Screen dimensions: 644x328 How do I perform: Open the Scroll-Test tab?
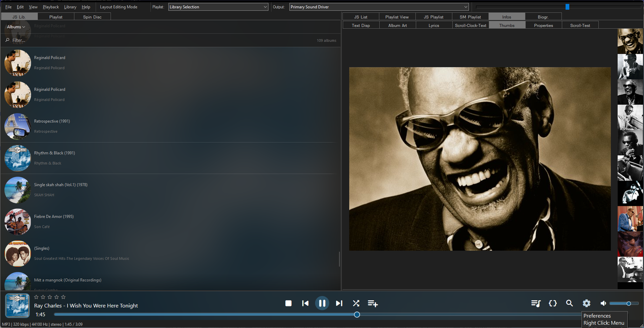(x=580, y=25)
